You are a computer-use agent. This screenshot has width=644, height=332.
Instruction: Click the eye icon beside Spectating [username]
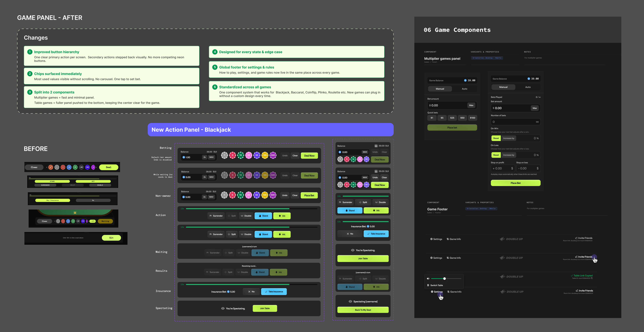point(350,302)
